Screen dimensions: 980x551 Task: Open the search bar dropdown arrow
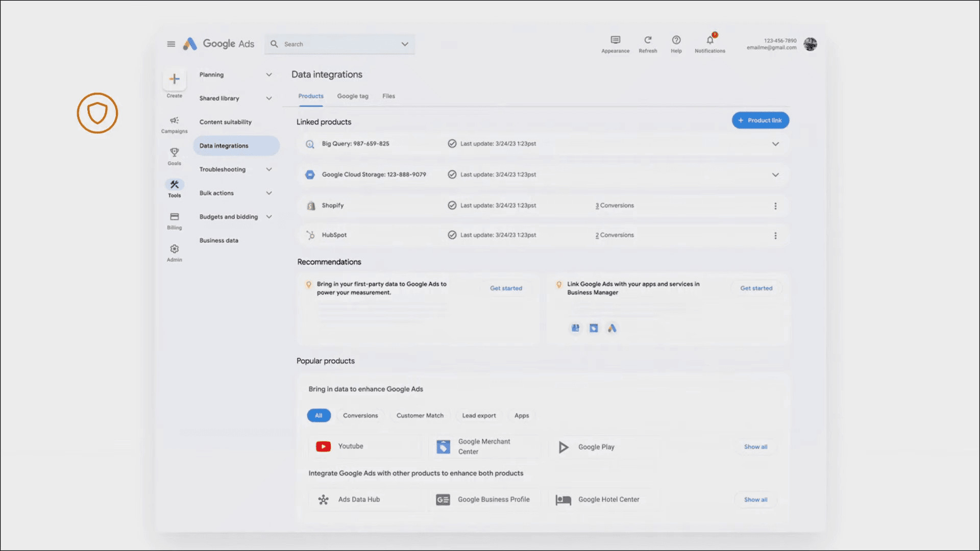coord(405,44)
